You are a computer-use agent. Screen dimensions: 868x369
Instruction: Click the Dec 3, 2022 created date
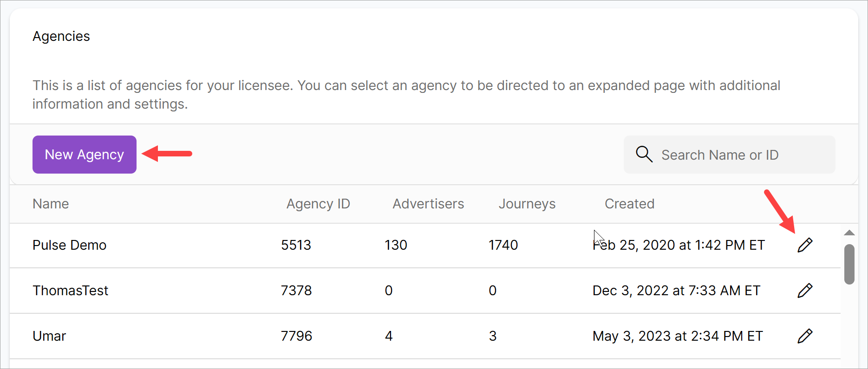pyautogui.click(x=676, y=291)
